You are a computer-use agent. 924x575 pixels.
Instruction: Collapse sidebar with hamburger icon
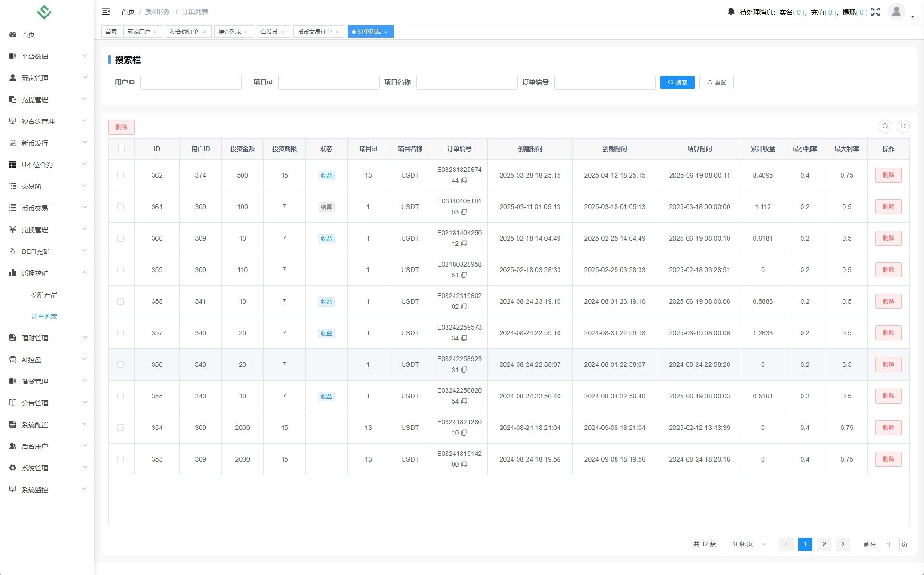coord(106,11)
